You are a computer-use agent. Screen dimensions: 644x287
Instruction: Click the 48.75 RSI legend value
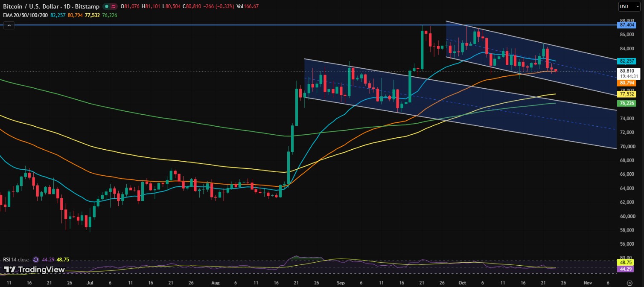(63, 259)
